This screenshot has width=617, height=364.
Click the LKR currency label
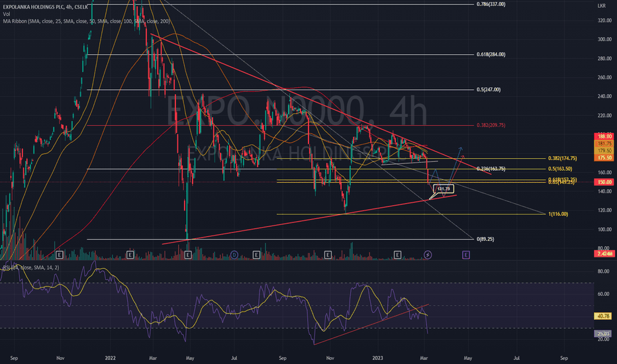(602, 6)
